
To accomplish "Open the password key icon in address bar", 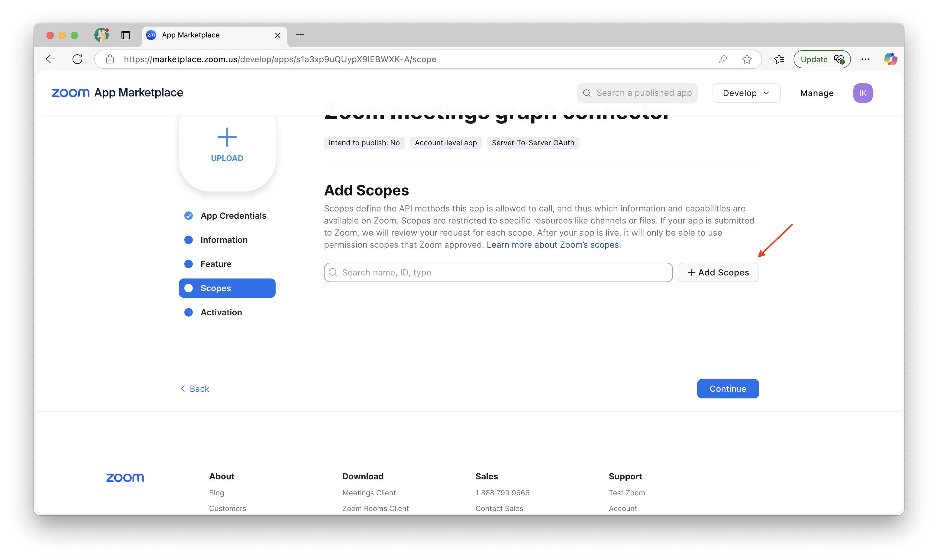I will 723,59.
